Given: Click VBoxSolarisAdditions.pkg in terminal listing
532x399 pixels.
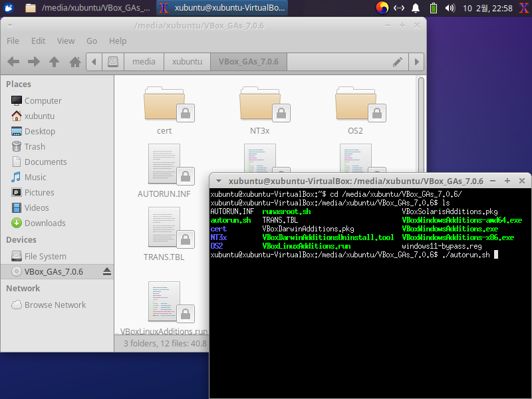Looking at the screenshot, I should click(450, 211).
